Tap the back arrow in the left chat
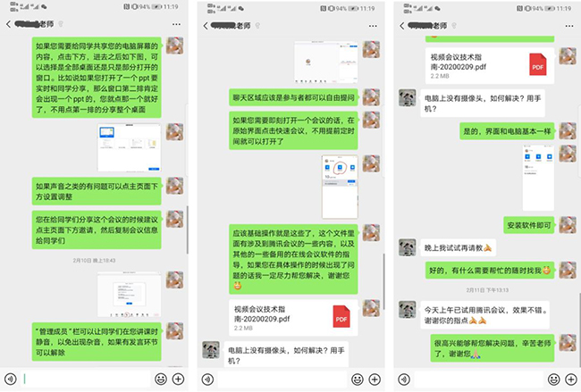The height and width of the screenshot is (392, 581). click(x=9, y=24)
